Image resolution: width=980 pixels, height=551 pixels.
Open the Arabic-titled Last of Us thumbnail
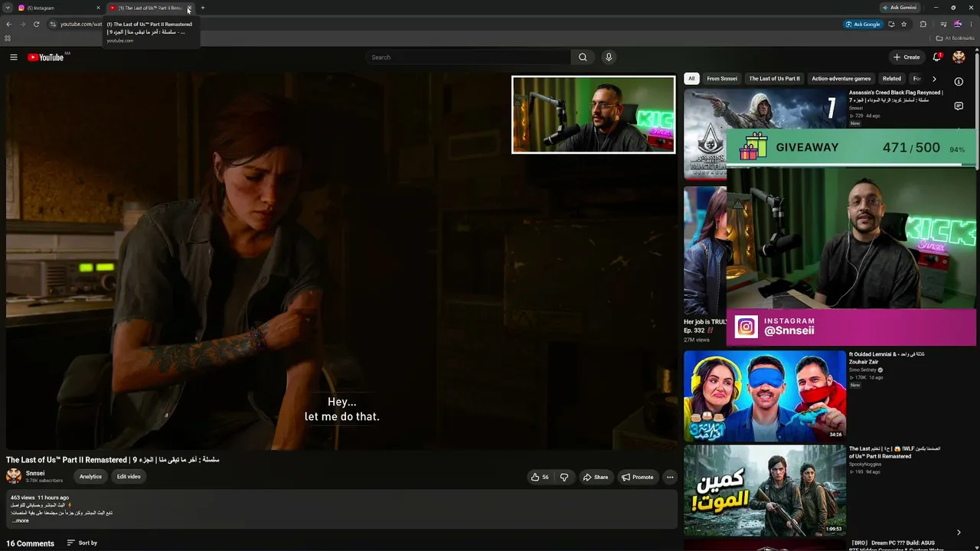click(765, 491)
